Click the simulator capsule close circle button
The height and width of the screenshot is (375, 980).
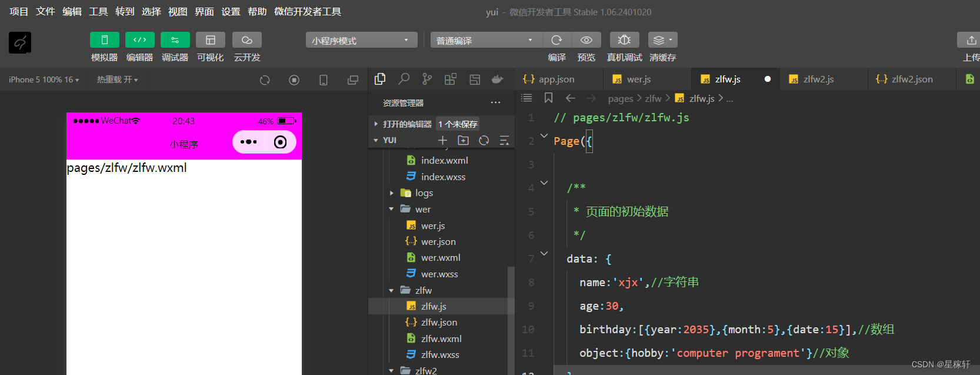tap(281, 142)
